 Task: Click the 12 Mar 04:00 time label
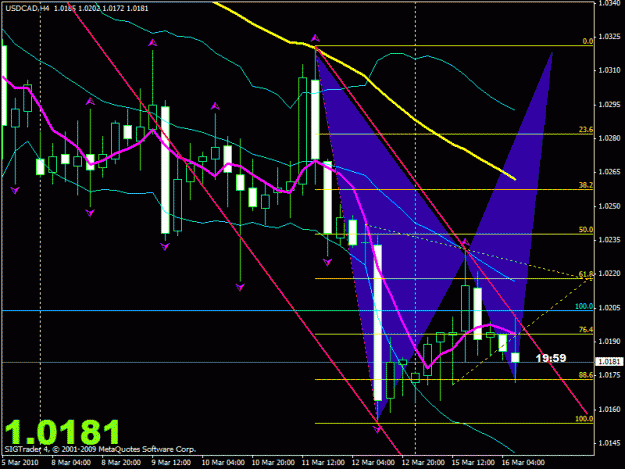click(373, 462)
